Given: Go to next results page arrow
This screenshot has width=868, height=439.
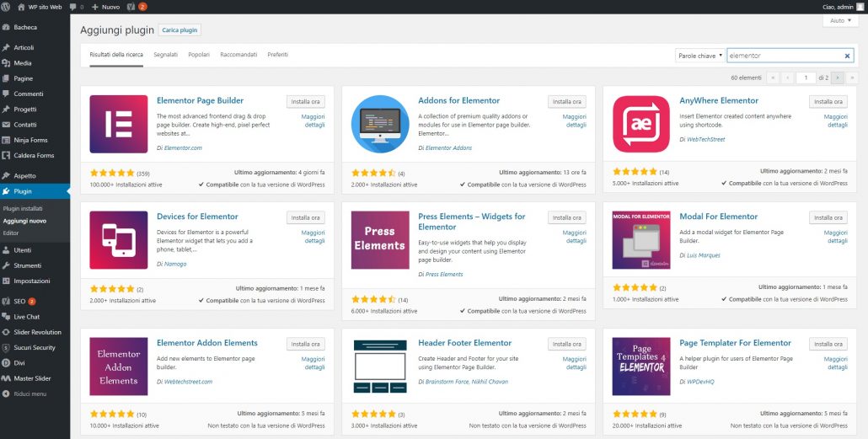Looking at the screenshot, I should tap(838, 78).
